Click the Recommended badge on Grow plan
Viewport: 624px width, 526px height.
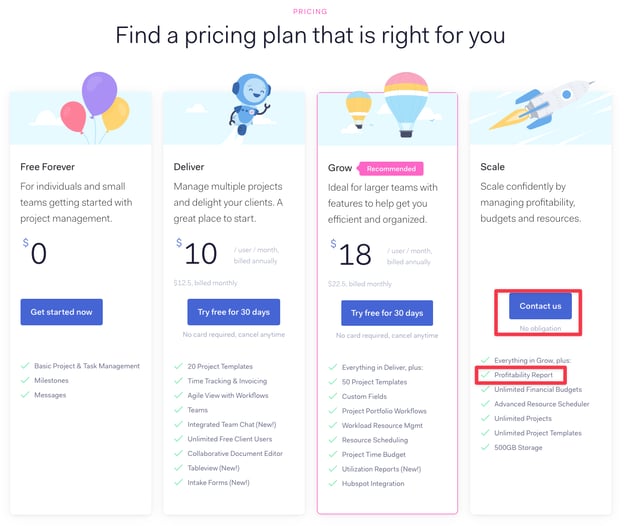391,169
